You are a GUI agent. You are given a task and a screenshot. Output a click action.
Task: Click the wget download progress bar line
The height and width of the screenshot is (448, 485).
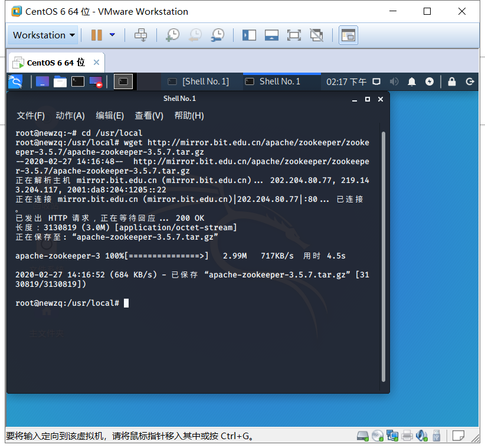[x=181, y=256]
